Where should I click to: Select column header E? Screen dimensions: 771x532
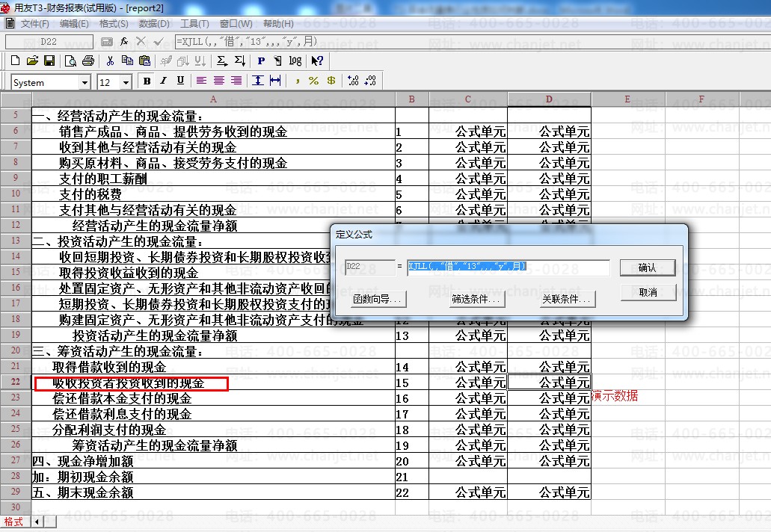point(628,99)
